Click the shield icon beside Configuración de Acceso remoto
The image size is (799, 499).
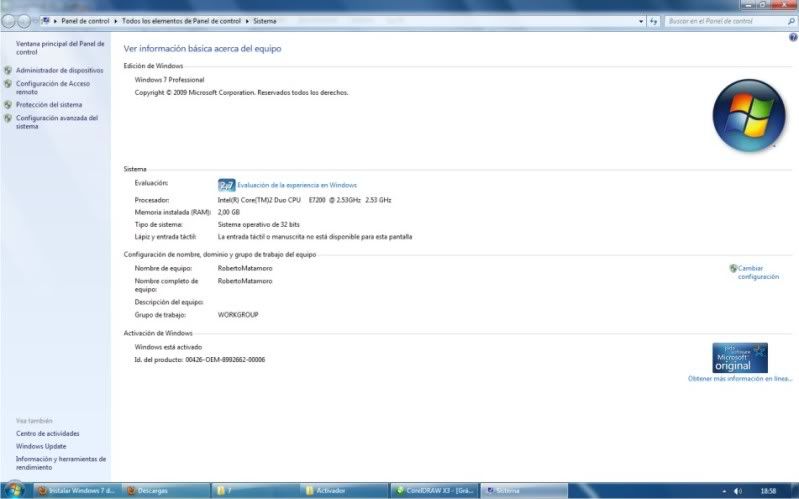(x=8, y=84)
